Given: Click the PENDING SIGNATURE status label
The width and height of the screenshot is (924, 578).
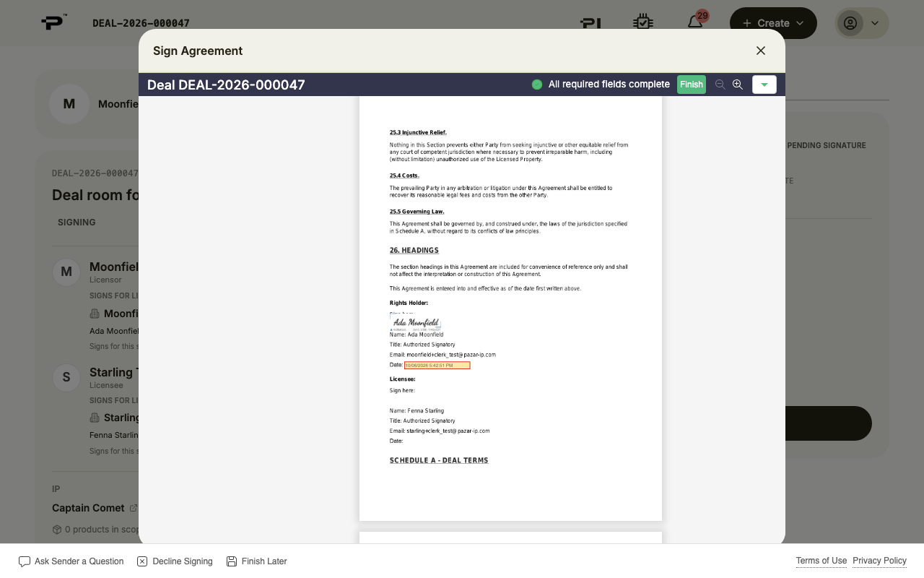Looking at the screenshot, I should (827, 145).
